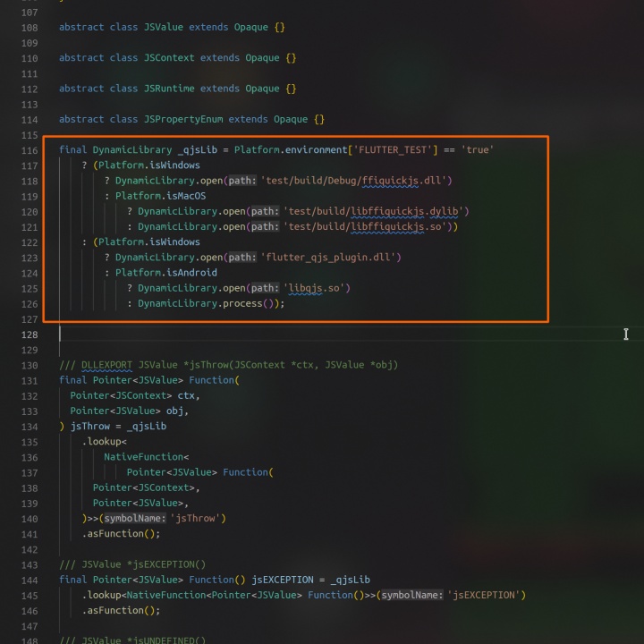Click Platform.isAndroid on line 124
This screenshot has width=644, height=644.
[x=166, y=273]
